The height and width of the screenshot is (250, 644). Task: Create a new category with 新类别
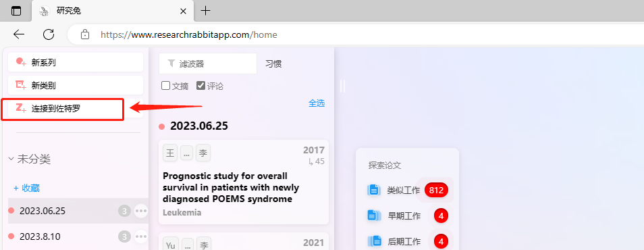pos(76,86)
